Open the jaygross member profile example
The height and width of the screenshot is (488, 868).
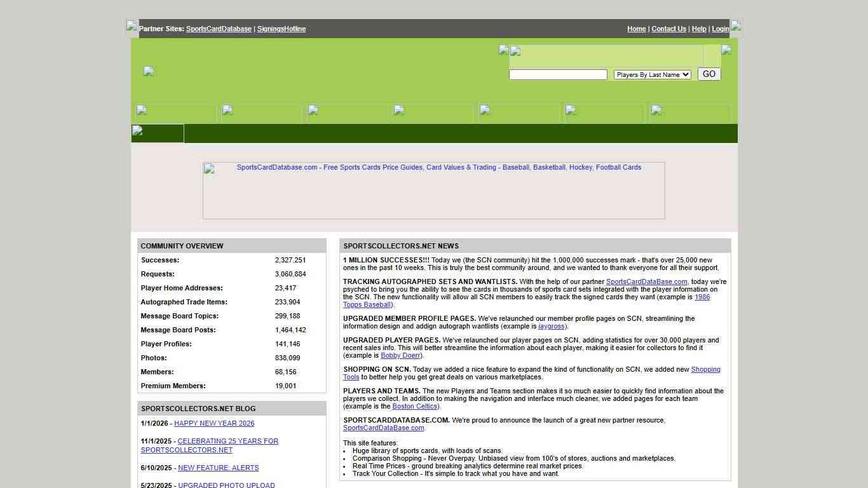tap(551, 326)
